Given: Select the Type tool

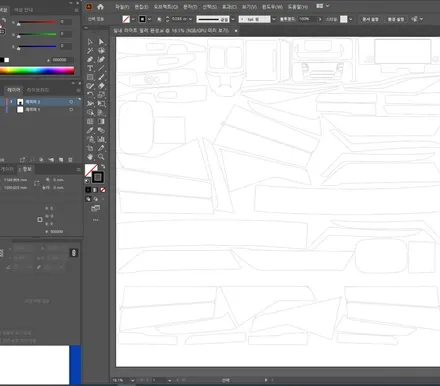Looking at the screenshot, I should pyautogui.click(x=90, y=68).
